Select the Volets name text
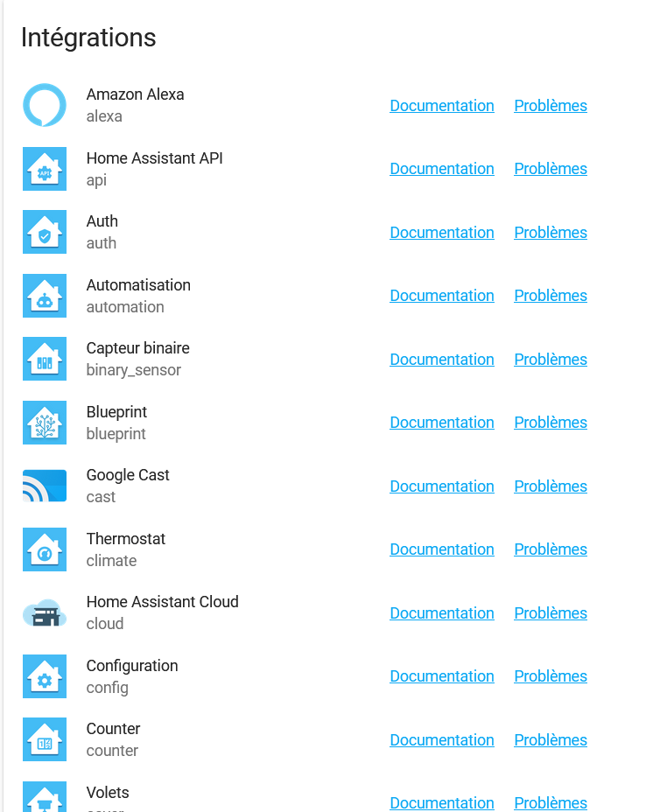653x812 pixels. 108,793
